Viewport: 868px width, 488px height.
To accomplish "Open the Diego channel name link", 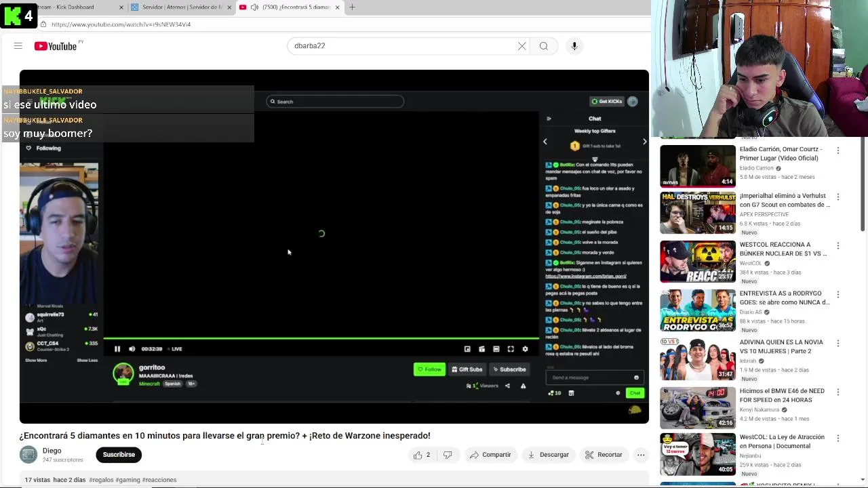I will 52,451.
